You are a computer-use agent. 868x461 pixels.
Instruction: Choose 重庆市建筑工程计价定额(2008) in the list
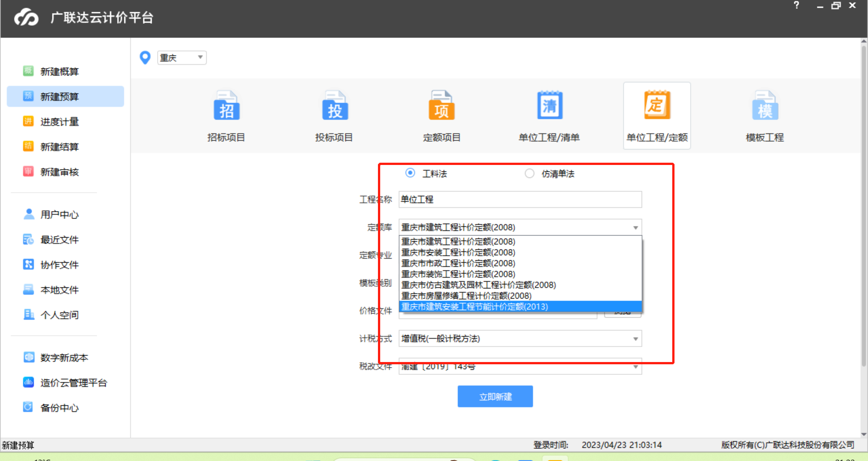(x=520, y=242)
